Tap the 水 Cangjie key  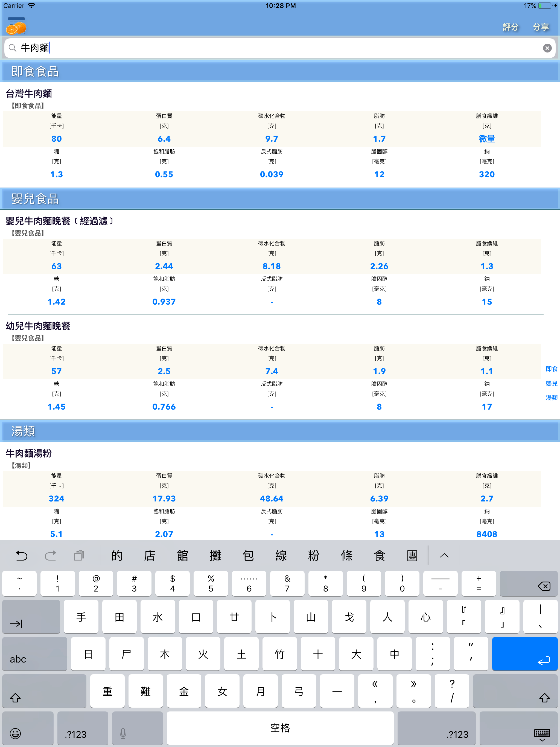(158, 617)
